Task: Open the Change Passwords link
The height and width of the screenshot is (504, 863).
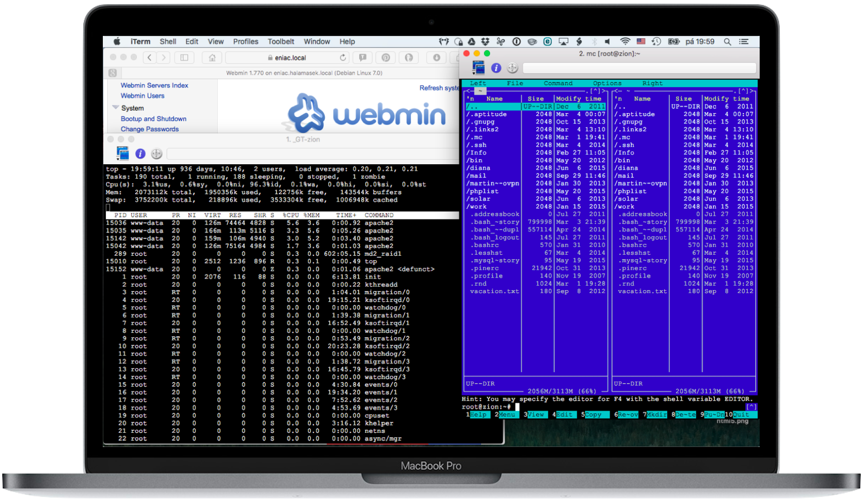Action: tap(150, 129)
